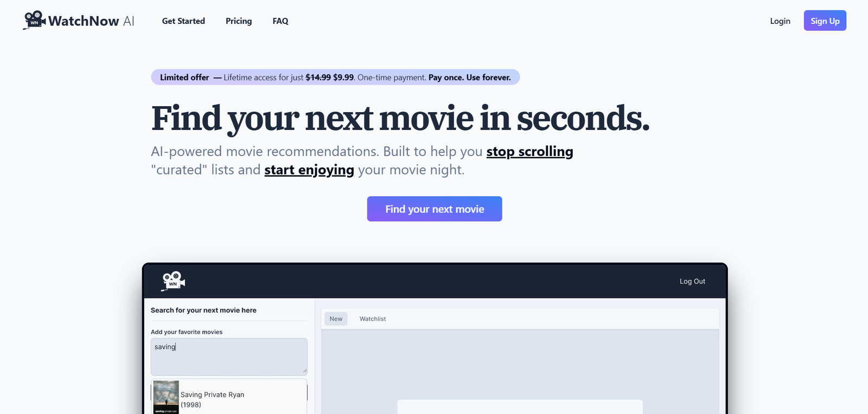Select the New tab
The height and width of the screenshot is (414, 868).
(336, 319)
